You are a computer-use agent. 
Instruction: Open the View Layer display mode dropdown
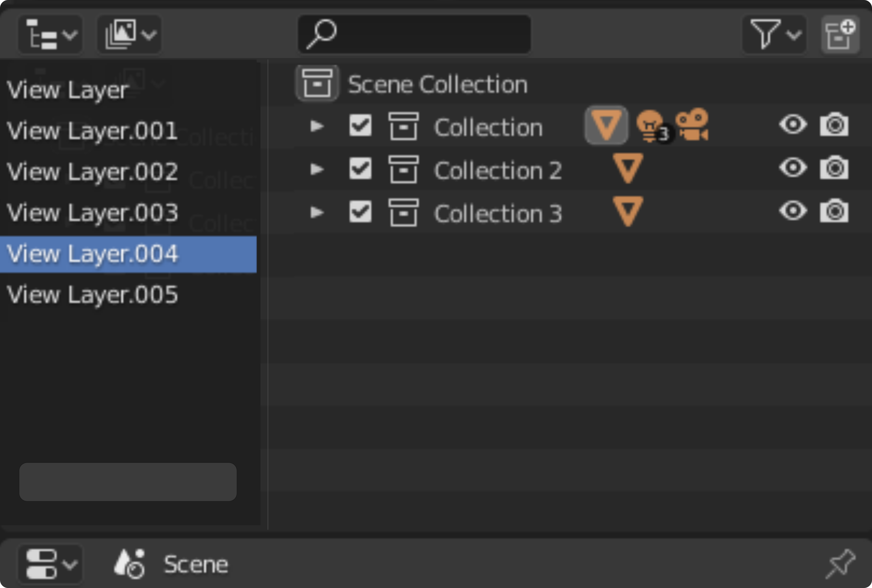(x=129, y=34)
